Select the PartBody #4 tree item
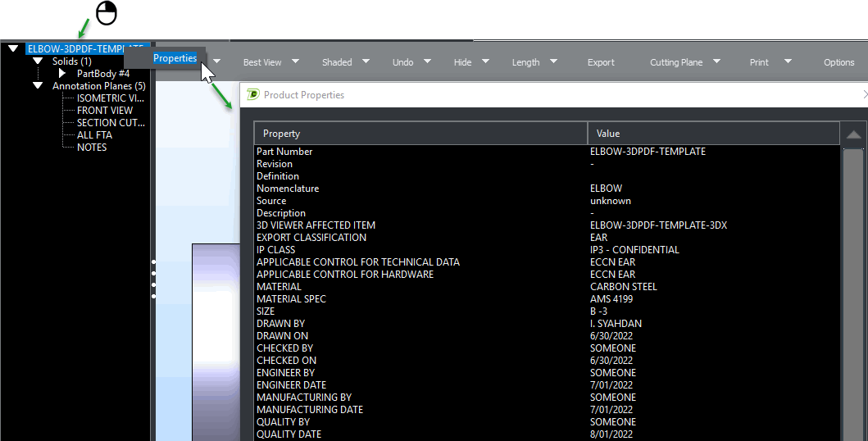868x441 pixels. [103, 73]
